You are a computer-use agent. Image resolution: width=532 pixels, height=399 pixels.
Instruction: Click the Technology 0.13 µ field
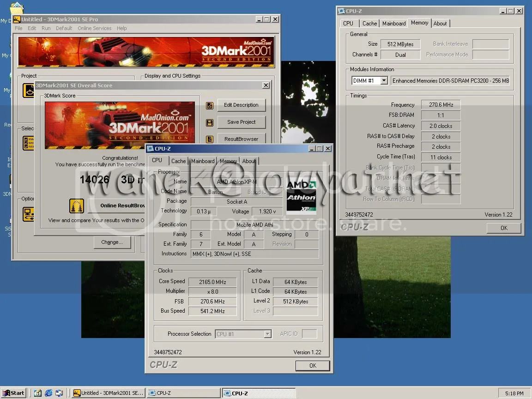tap(204, 212)
